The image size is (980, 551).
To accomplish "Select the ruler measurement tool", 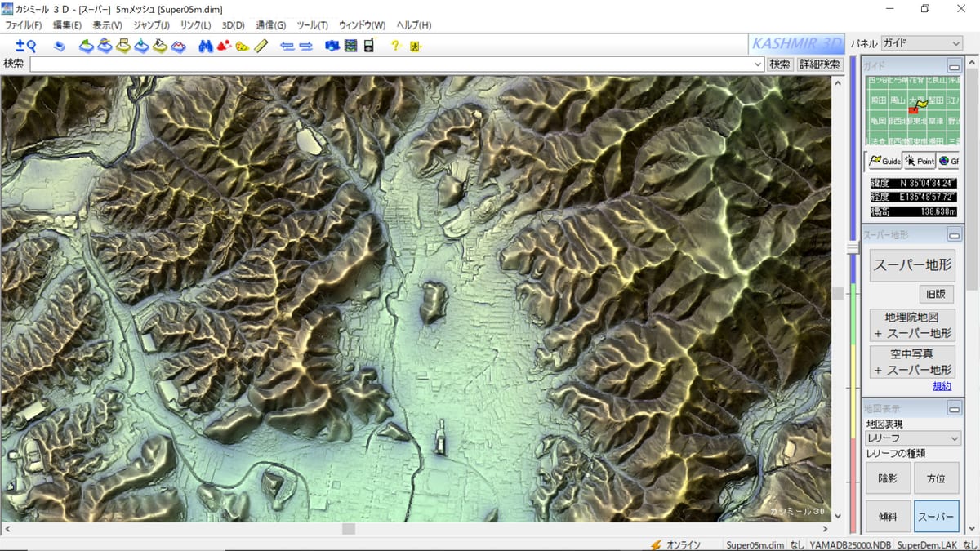I will click(x=259, y=46).
